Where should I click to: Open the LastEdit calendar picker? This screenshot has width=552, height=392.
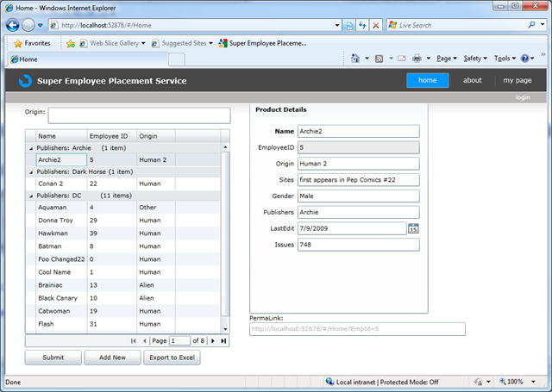413,228
